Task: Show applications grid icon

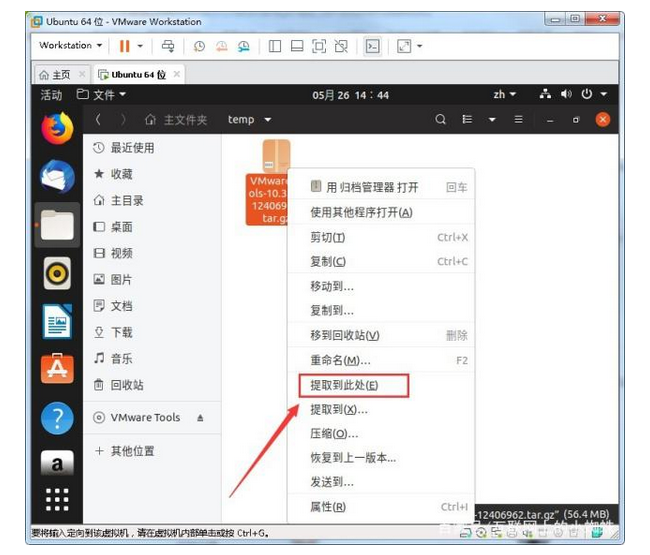Action: (x=57, y=499)
